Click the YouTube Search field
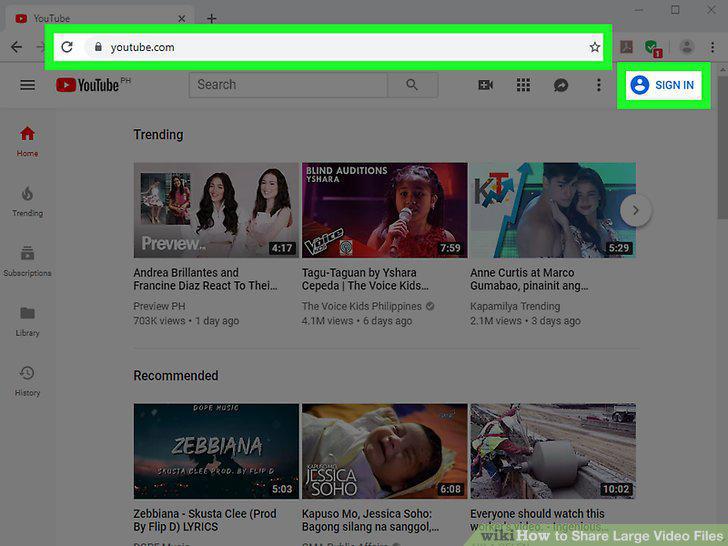The image size is (728, 546). [x=288, y=85]
